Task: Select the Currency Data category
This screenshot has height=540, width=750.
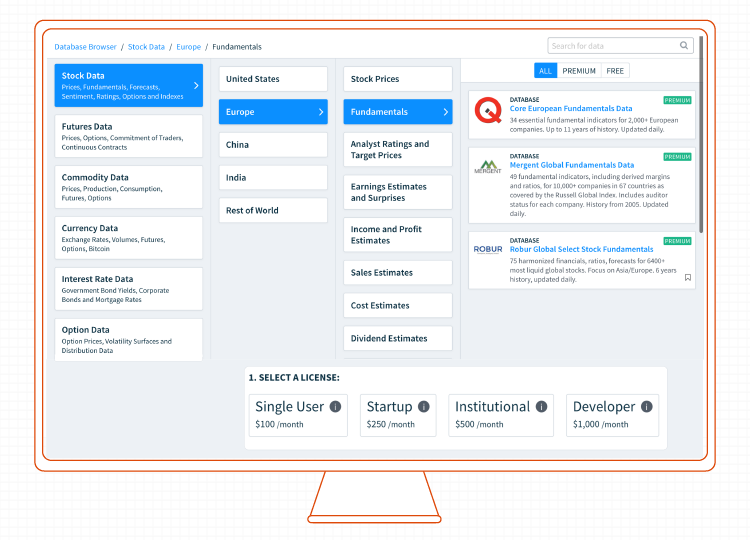Action: point(129,238)
